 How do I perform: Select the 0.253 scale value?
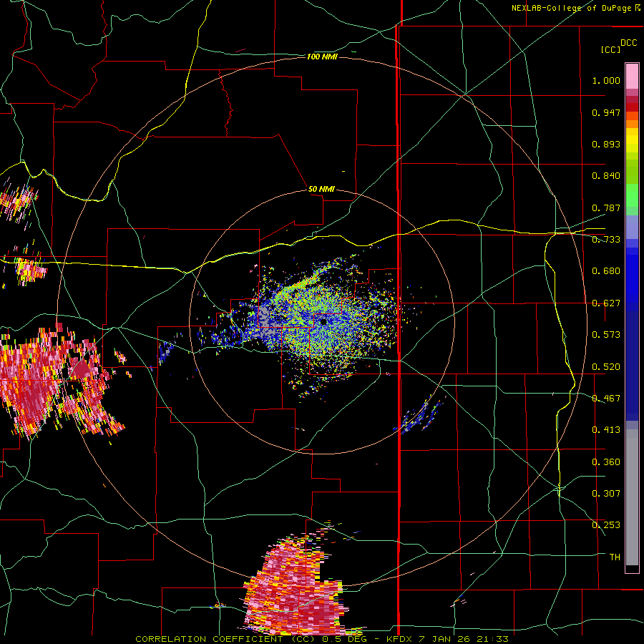tap(606, 525)
